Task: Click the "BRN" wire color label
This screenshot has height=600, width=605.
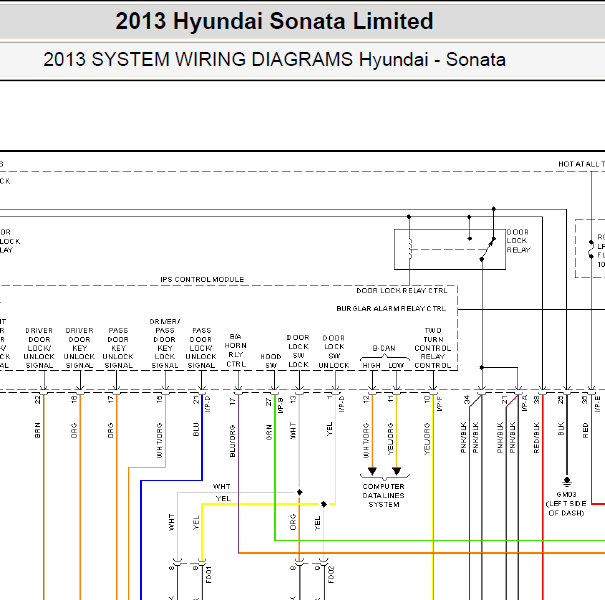Action: point(37,430)
